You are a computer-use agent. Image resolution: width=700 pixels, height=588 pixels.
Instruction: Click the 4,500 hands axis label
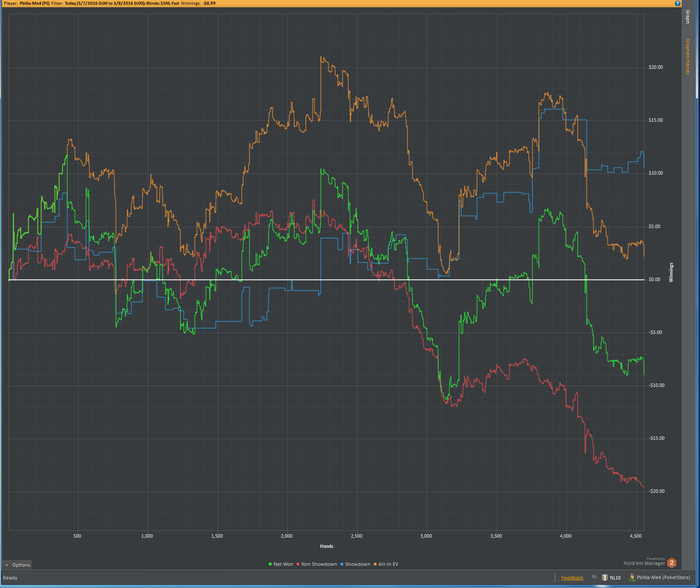click(635, 536)
